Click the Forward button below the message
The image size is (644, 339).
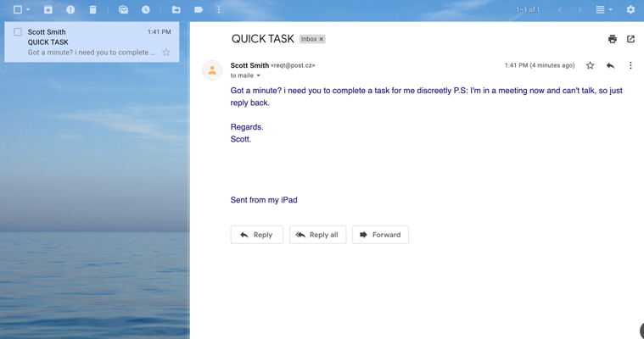380,235
